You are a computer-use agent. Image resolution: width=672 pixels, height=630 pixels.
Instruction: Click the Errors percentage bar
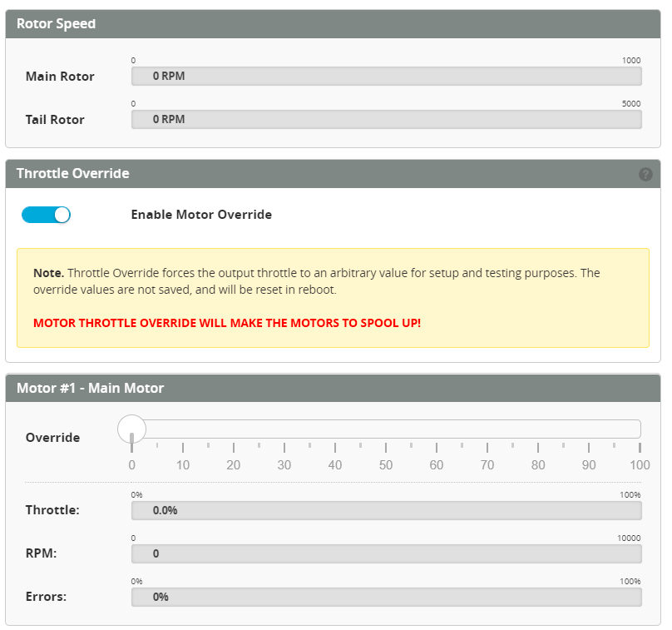[386, 597]
